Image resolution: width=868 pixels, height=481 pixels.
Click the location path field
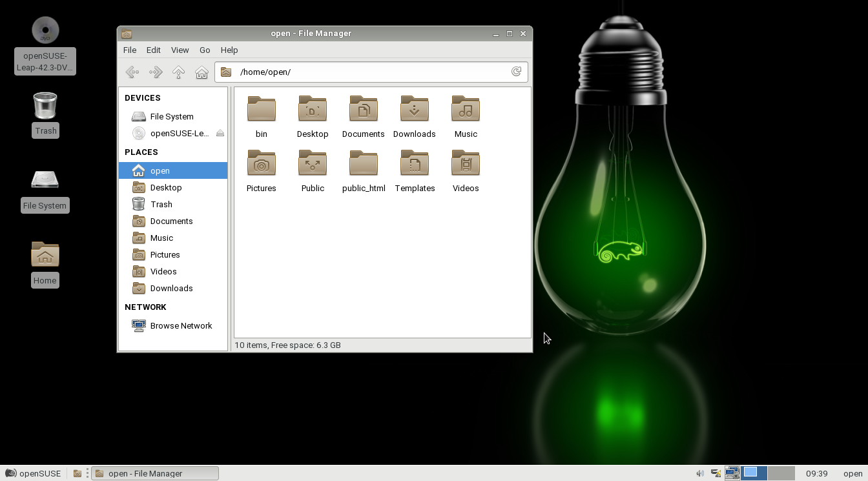point(368,72)
